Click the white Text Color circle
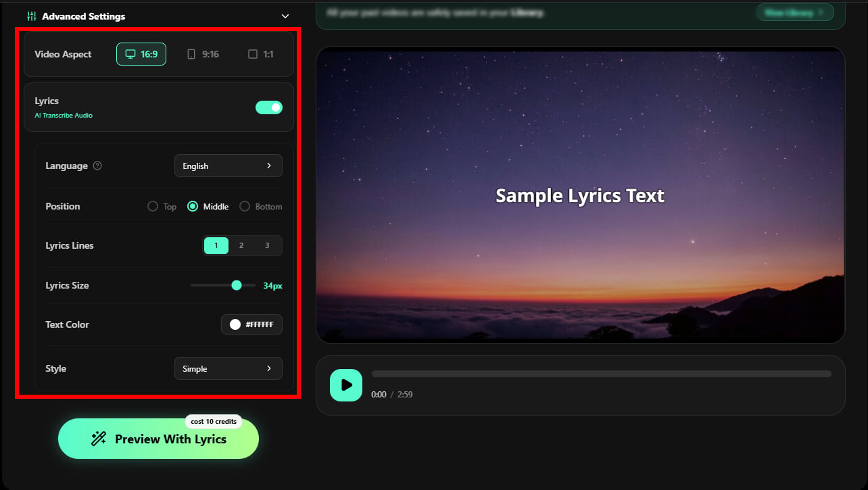The width and height of the screenshot is (868, 490). tap(235, 324)
